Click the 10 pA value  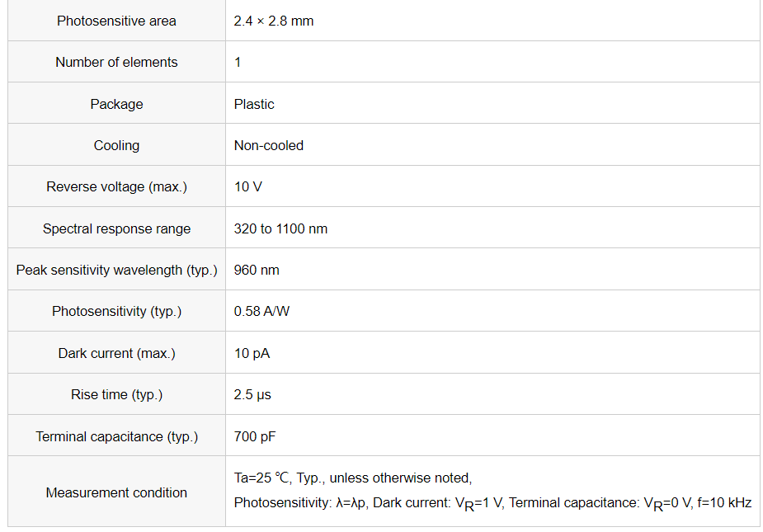point(252,353)
